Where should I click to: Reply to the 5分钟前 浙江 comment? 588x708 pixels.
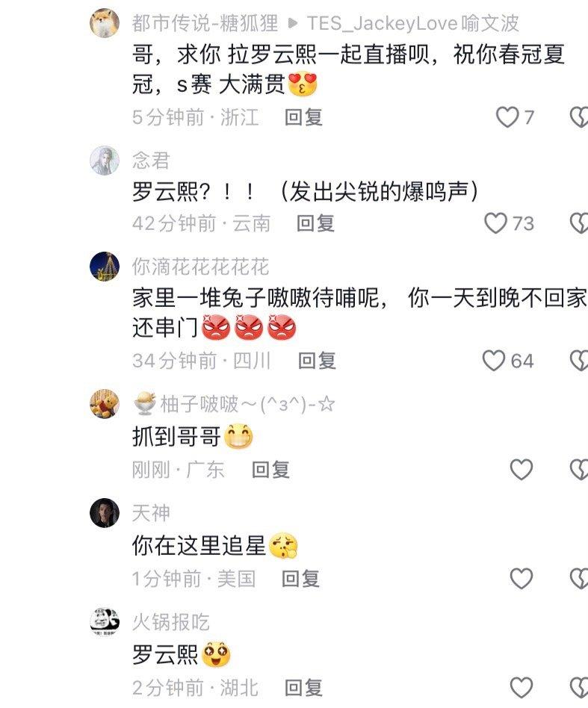pos(303,117)
